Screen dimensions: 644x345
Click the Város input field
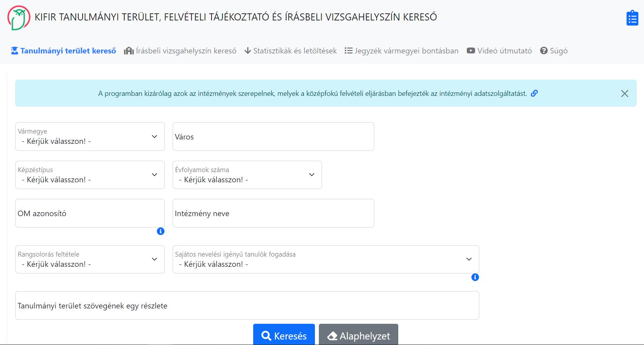[273, 137]
